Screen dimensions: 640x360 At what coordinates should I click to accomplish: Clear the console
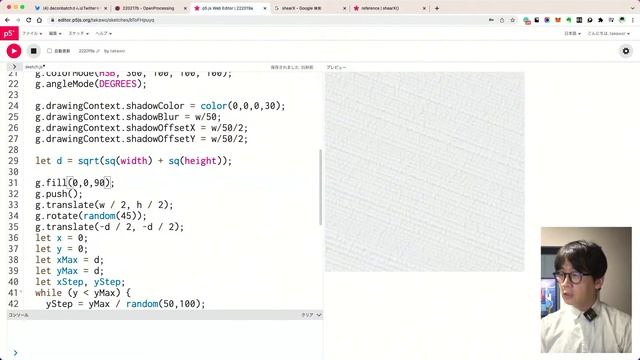(x=307, y=315)
